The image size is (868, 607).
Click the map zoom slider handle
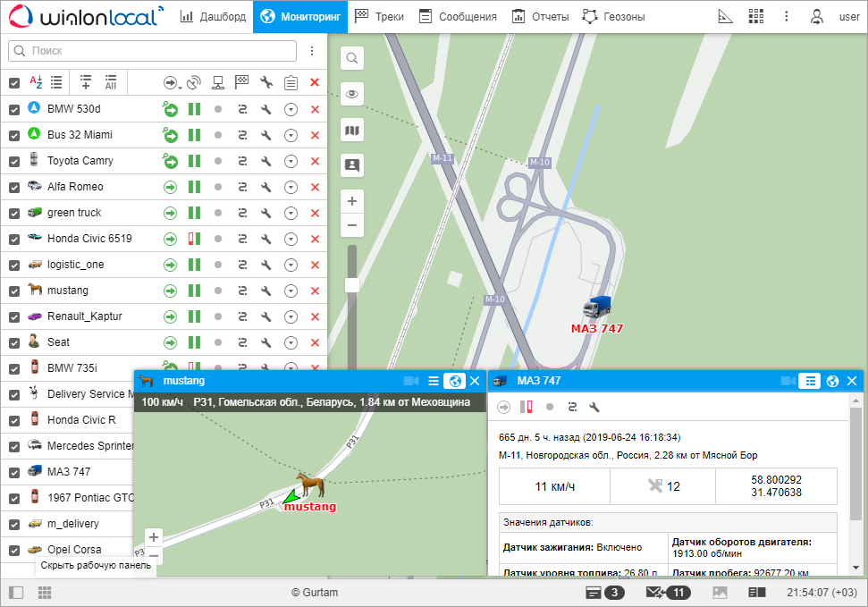pos(352,284)
